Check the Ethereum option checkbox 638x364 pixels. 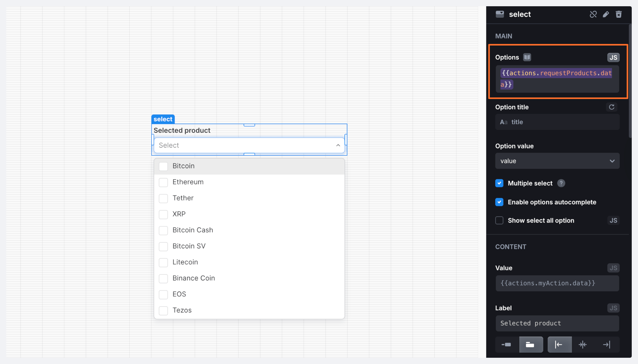(x=163, y=182)
